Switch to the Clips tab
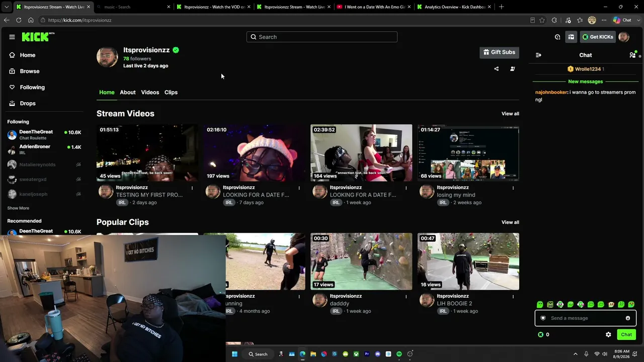This screenshot has width=644, height=362. (171, 93)
